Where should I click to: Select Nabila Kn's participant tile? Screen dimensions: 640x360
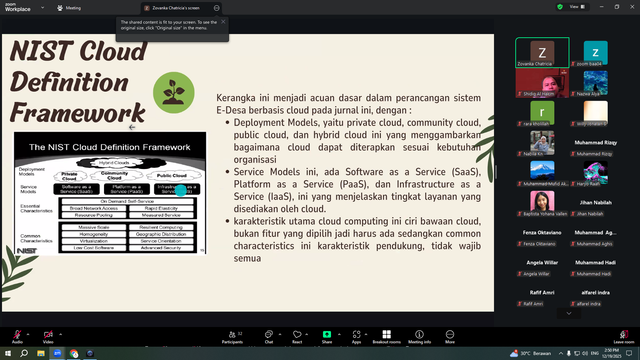[x=542, y=143]
